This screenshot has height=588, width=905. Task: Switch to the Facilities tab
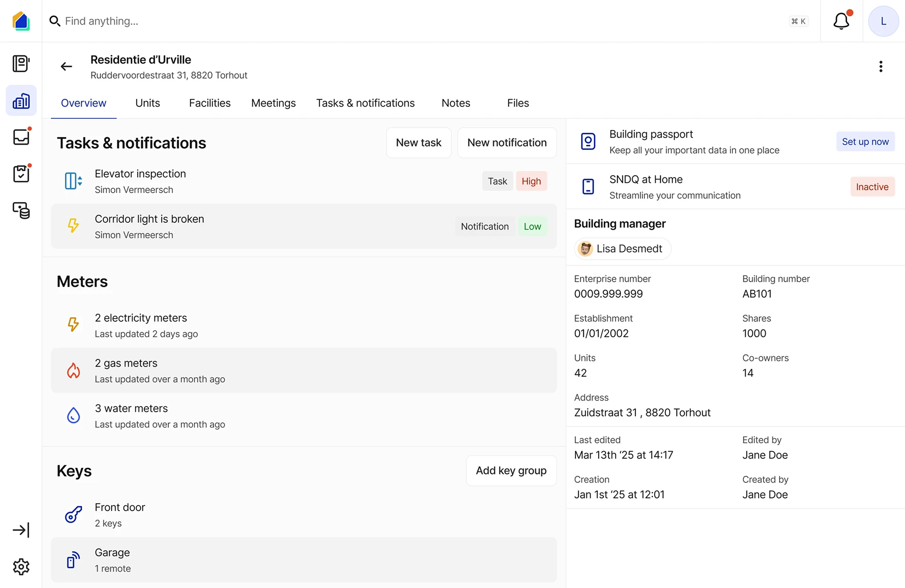(x=210, y=103)
